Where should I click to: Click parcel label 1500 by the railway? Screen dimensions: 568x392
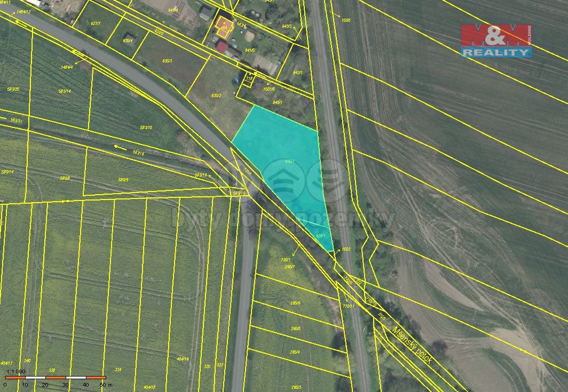(345, 20)
